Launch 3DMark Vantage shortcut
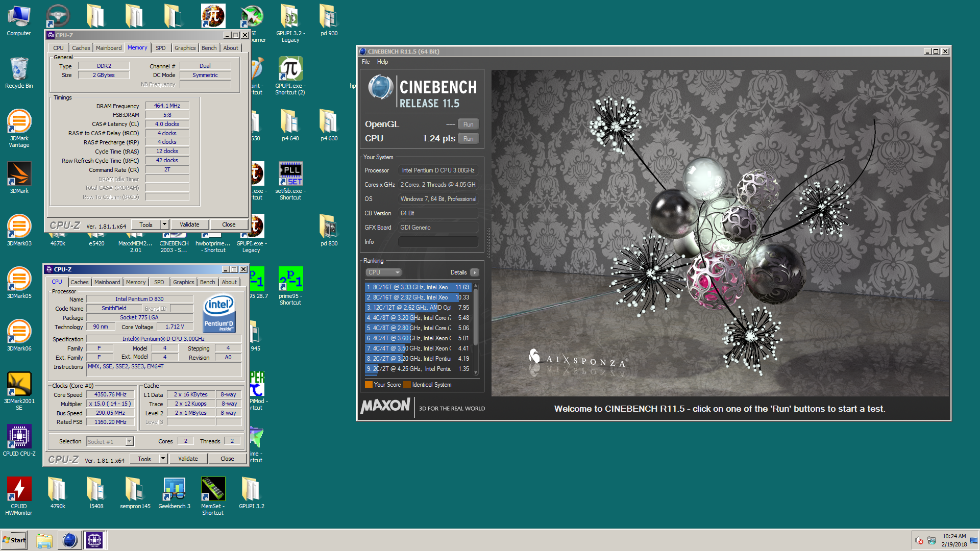 19,128
